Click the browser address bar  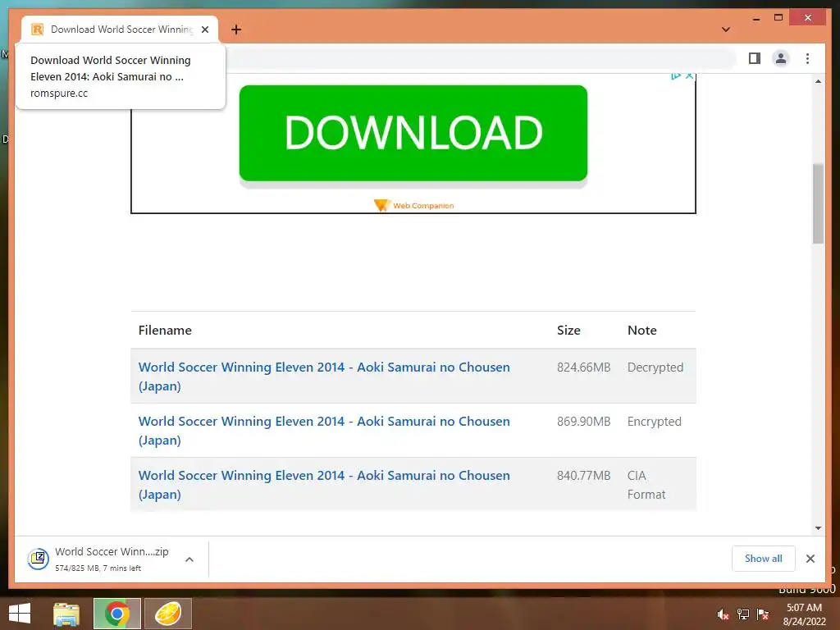479,58
